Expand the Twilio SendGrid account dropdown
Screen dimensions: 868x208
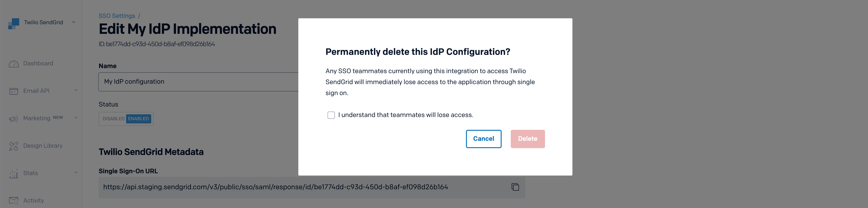[74, 22]
